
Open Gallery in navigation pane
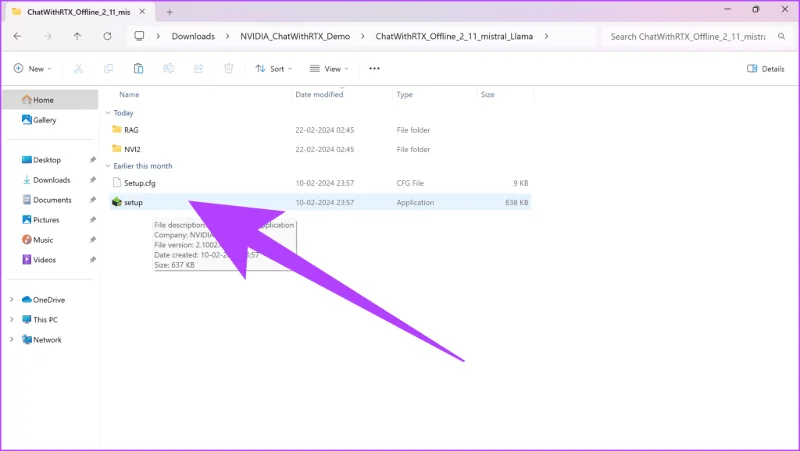pyautogui.click(x=39, y=120)
